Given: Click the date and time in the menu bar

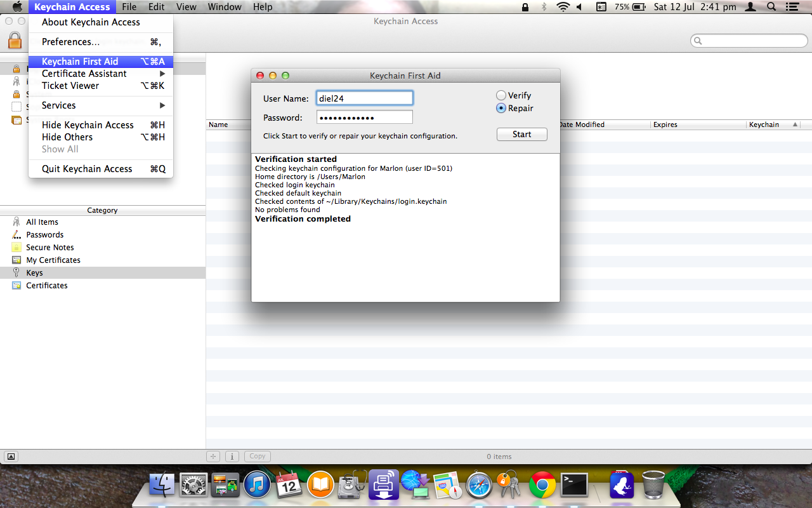Looking at the screenshot, I should [695, 7].
